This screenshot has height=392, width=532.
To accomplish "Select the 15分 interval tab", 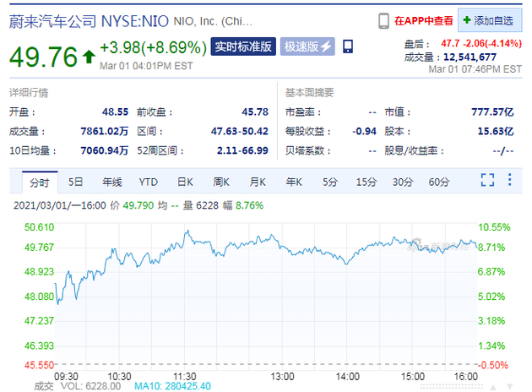I will coord(366,182).
